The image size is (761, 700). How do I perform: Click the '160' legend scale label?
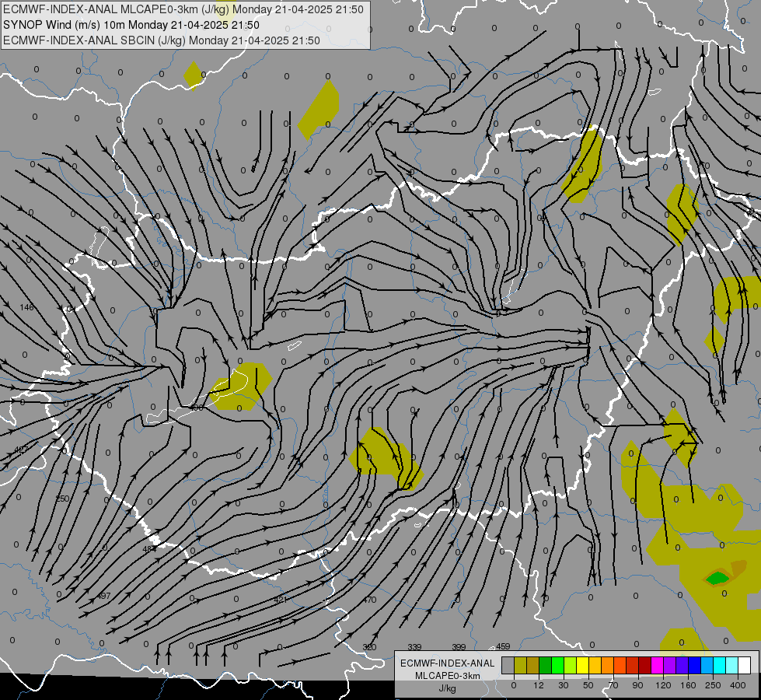(688, 685)
